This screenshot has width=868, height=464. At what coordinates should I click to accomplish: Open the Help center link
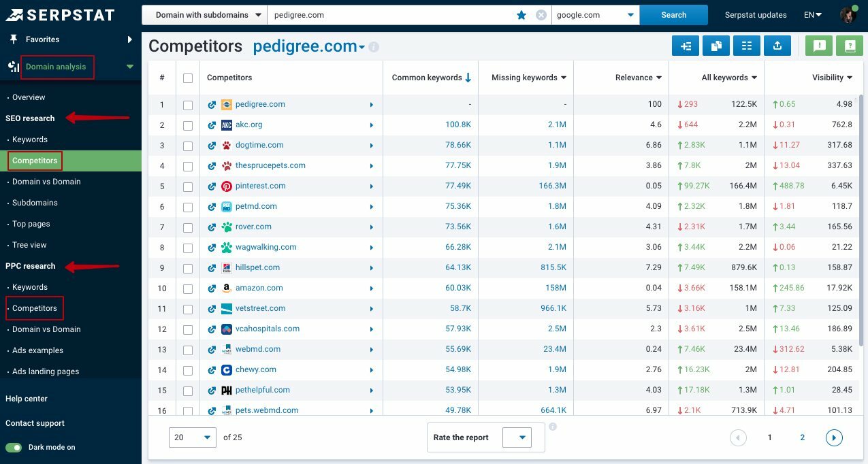[27, 399]
